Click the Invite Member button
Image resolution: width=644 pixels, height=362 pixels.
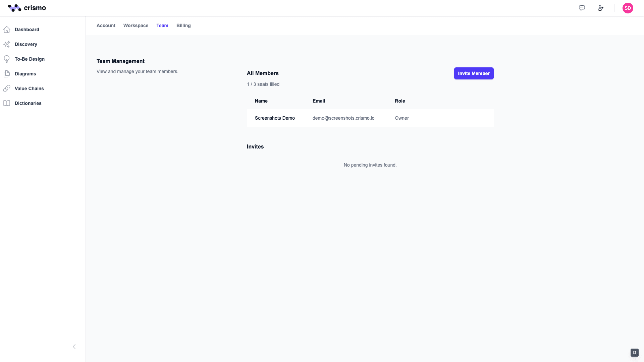(x=474, y=73)
